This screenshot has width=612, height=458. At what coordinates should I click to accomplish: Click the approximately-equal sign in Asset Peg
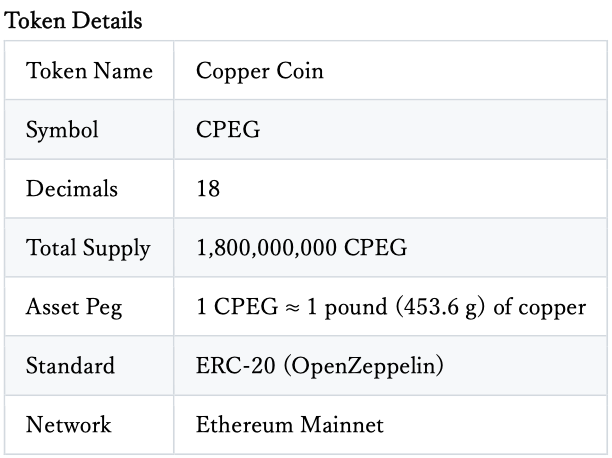(x=292, y=308)
